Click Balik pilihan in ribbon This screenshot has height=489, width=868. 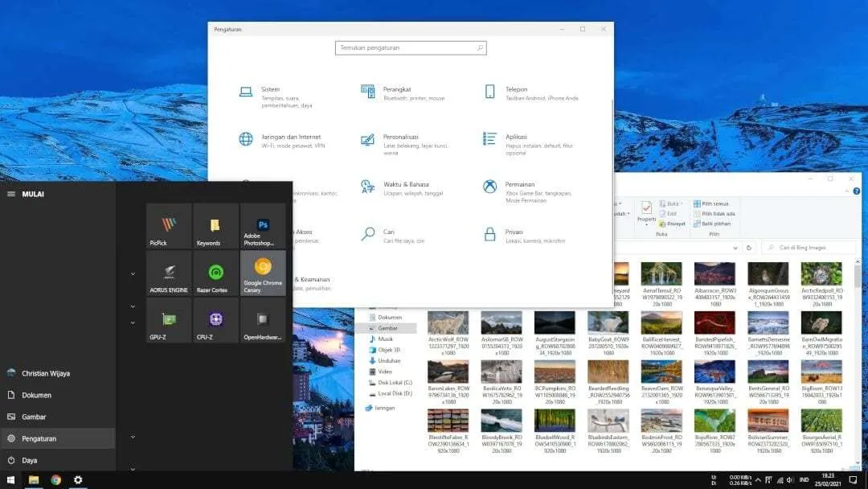[x=712, y=224]
